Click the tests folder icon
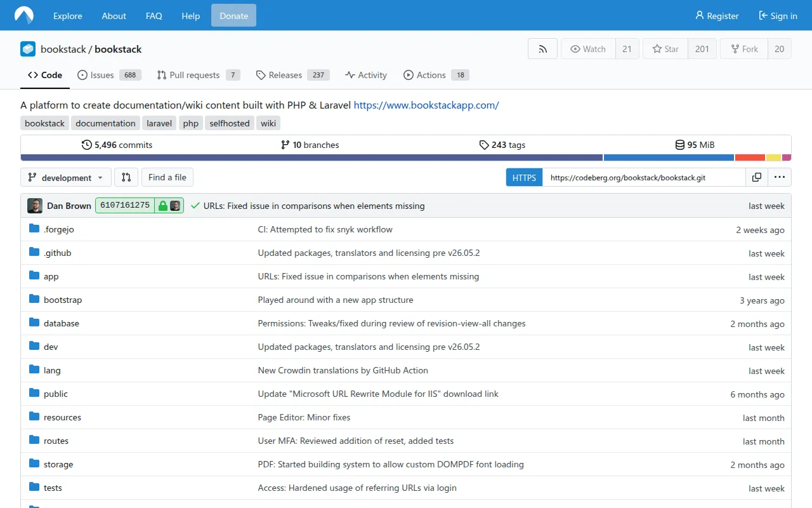The width and height of the screenshot is (812, 508). coord(34,487)
